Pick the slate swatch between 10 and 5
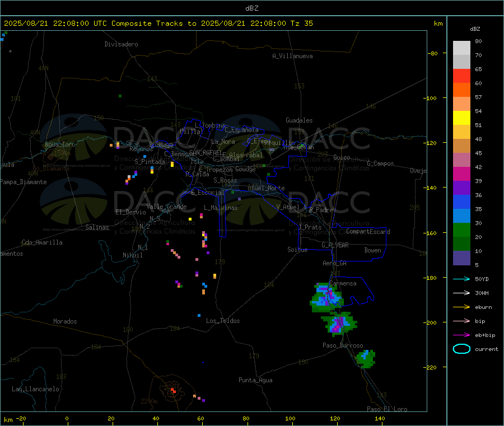504x426 pixels. (461, 258)
